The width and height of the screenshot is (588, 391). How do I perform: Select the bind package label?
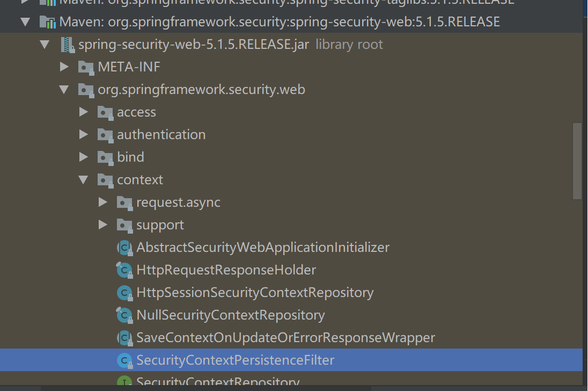130,157
